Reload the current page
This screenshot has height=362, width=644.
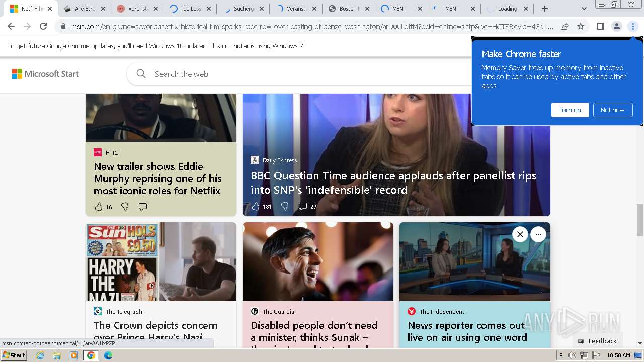(x=43, y=26)
